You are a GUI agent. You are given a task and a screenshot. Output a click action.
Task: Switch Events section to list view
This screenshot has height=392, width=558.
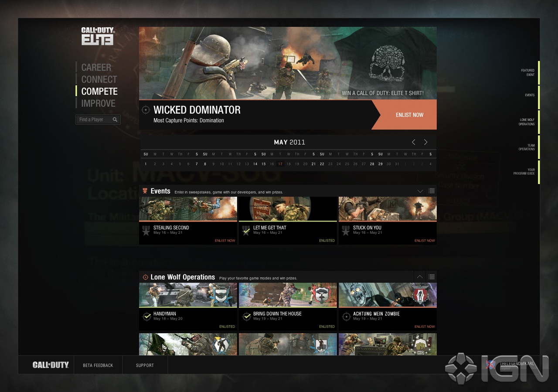coord(431,191)
